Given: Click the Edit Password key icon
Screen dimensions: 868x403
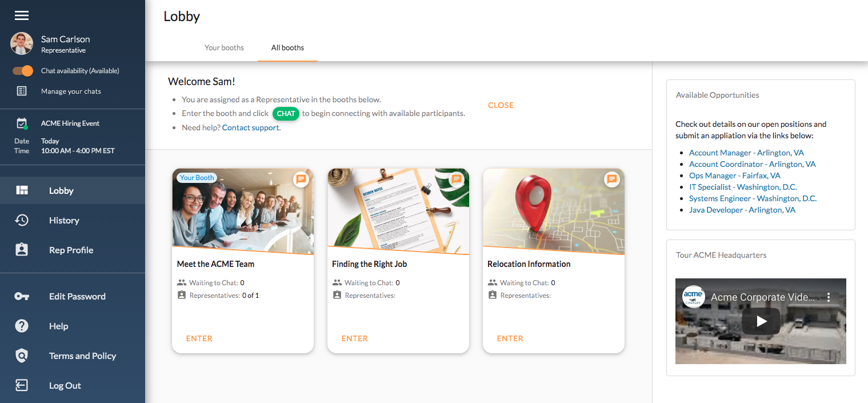Looking at the screenshot, I should coord(22,297).
